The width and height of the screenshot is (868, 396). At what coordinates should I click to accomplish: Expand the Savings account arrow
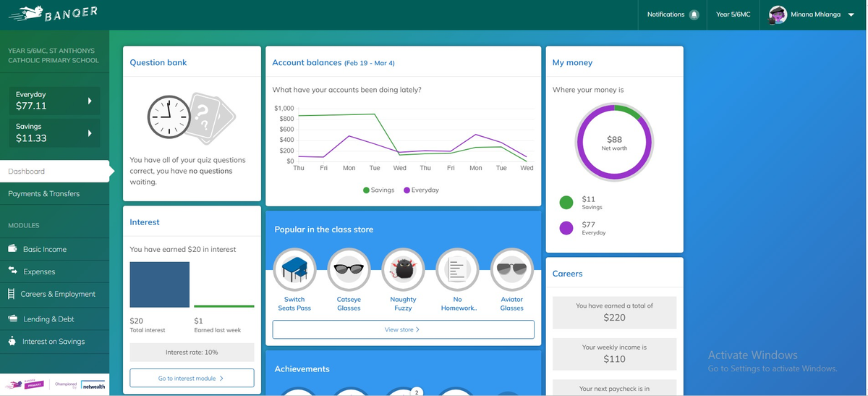pyautogui.click(x=89, y=133)
